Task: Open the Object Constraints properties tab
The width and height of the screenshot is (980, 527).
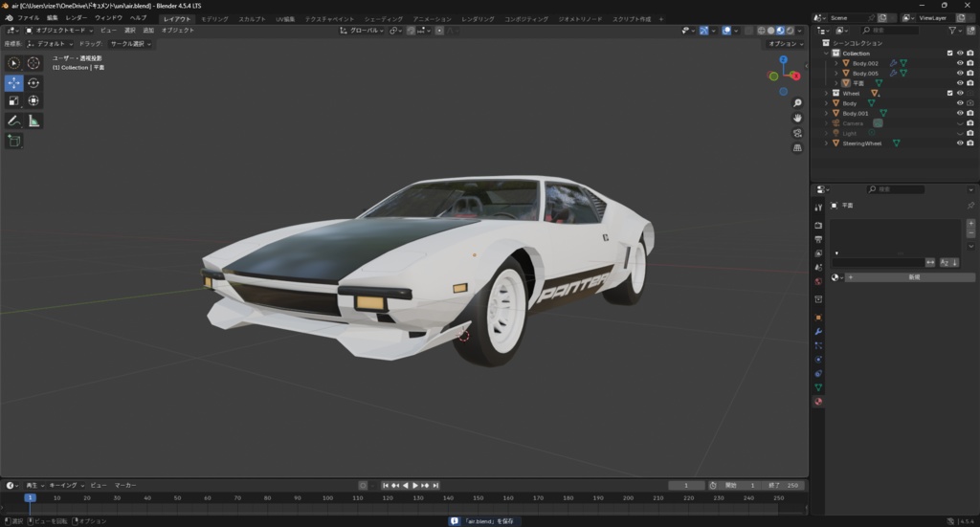Action: click(818, 373)
